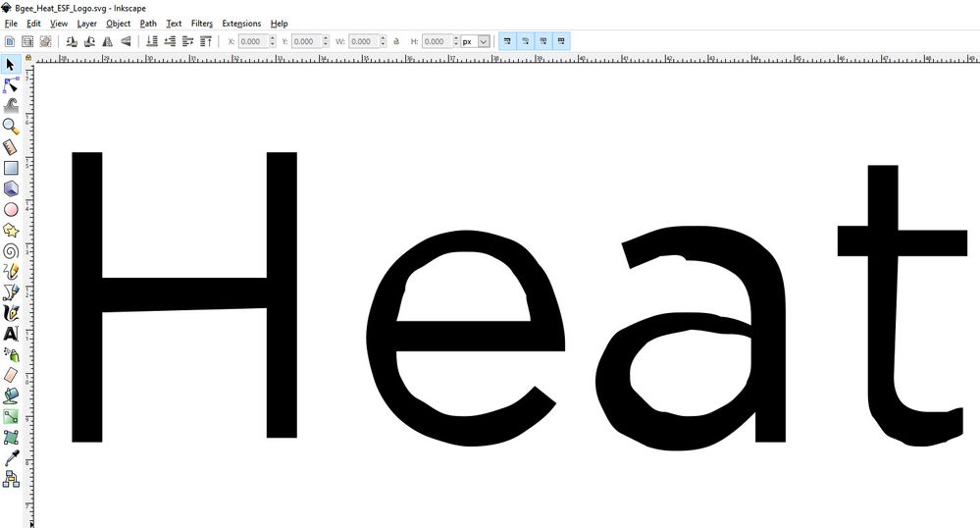
Task: Open the Help menu
Action: tap(279, 24)
